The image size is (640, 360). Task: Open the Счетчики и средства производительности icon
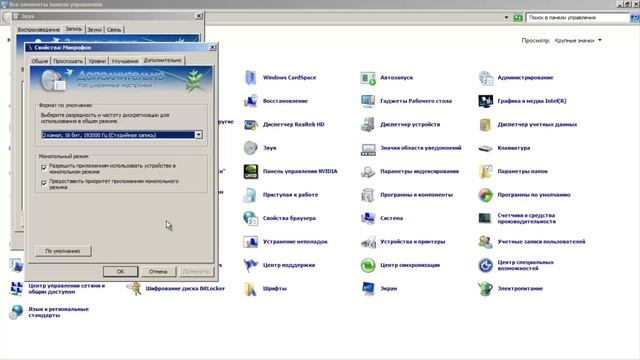coord(485,218)
